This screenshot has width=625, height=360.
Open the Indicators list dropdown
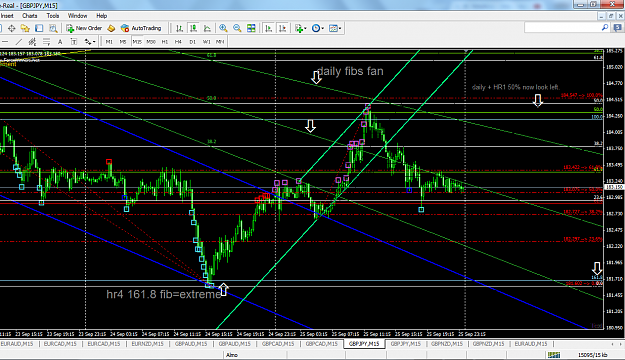pos(301,28)
